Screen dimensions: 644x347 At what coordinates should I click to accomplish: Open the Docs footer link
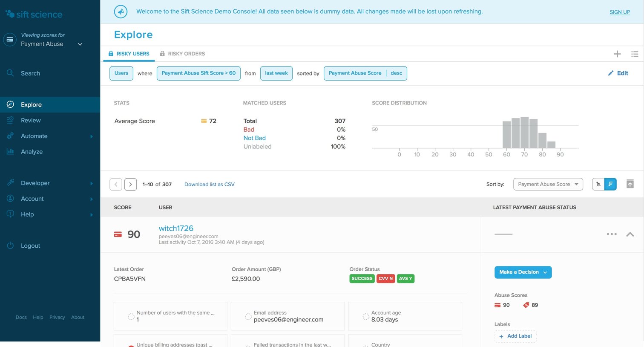pos(21,318)
